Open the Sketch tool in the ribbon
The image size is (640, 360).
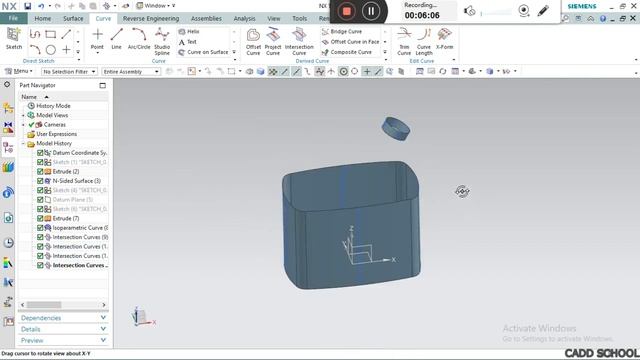pos(13,38)
